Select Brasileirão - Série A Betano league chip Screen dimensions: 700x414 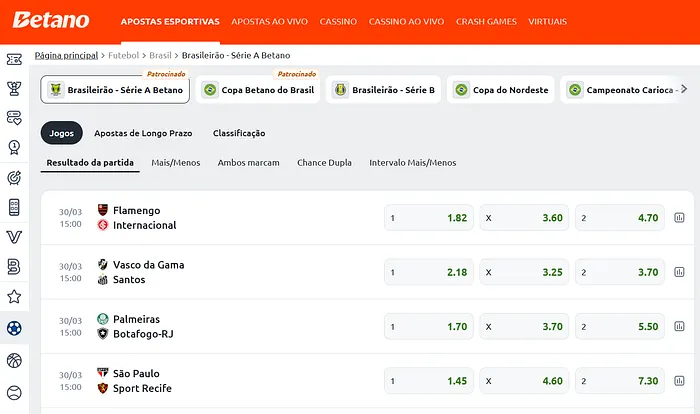[x=115, y=89]
